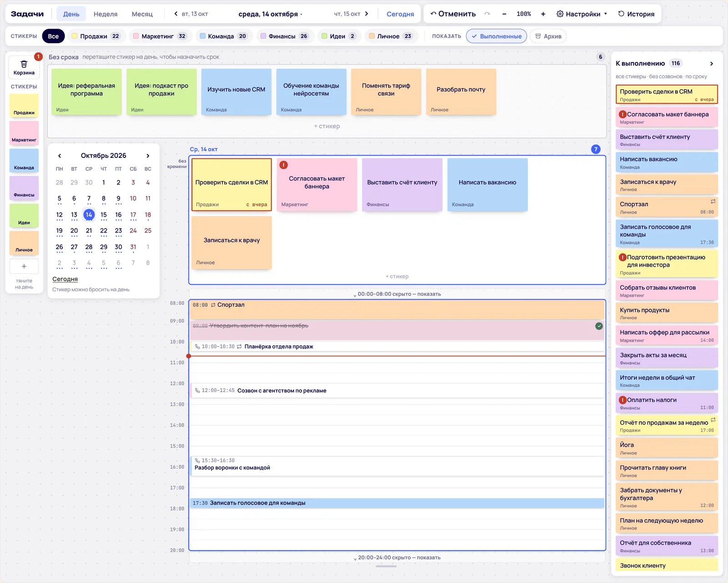Add sticker to Без срока area
Image resolution: width=728 pixels, height=583 pixels.
327,126
